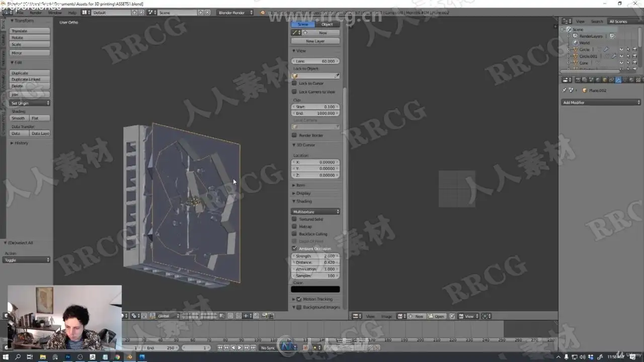The height and width of the screenshot is (362, 644).
Task: Click the pin icon in the properties header
Action: click(565, 90)
